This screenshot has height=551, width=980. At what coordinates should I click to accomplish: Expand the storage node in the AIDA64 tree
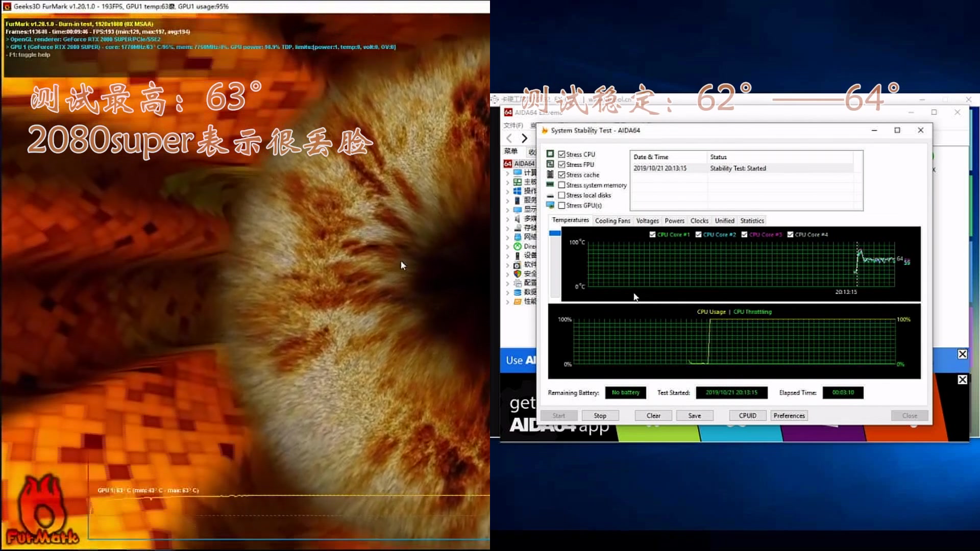coord(507,228)
